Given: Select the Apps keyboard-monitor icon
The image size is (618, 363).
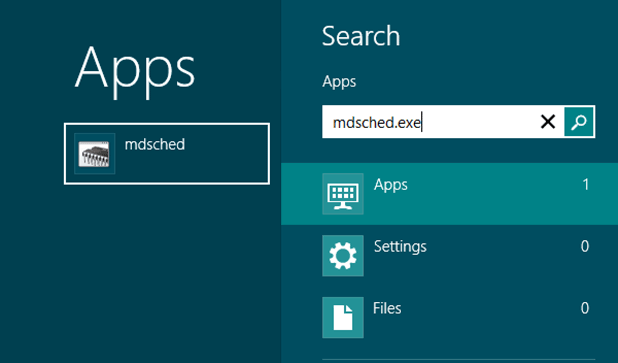Looking at the screenshot, I should coord(343,194).
